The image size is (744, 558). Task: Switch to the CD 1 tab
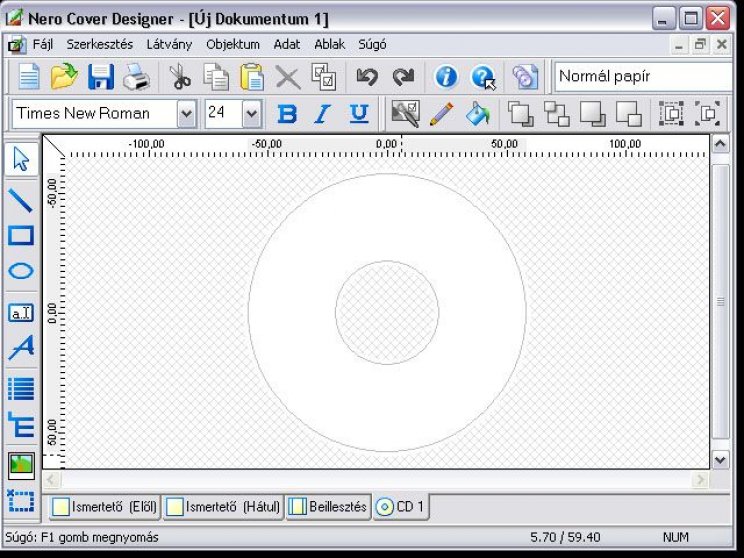pos(401,507)
